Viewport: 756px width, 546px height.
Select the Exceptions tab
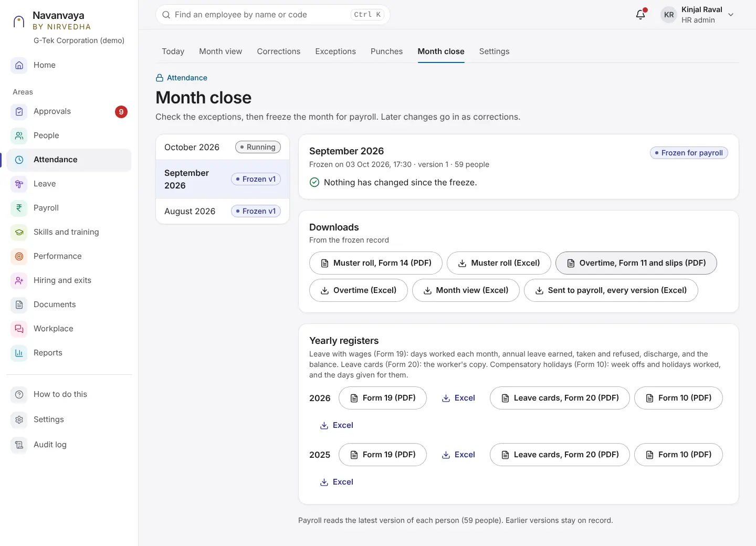click(335, 51)
